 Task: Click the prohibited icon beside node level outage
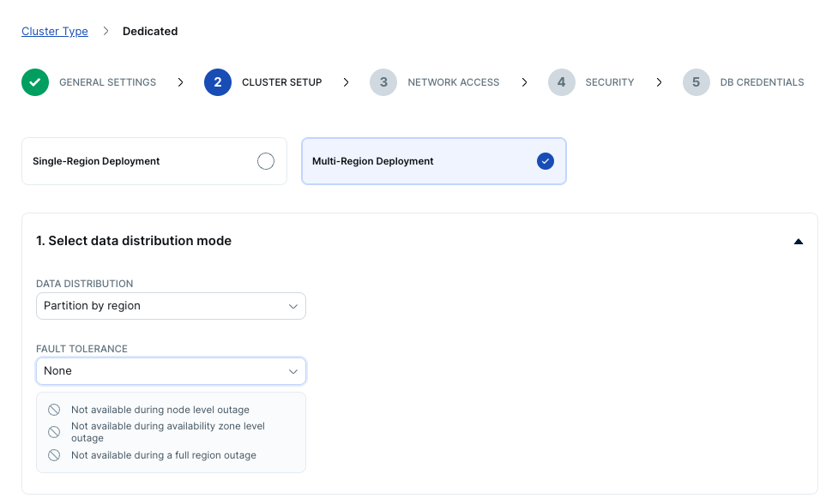point(54,410)
